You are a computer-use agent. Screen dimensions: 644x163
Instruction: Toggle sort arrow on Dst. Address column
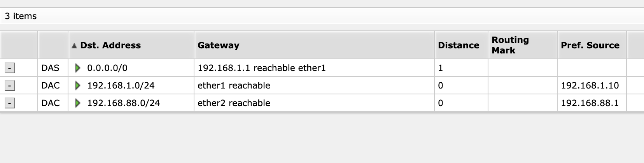coord(74,46)
